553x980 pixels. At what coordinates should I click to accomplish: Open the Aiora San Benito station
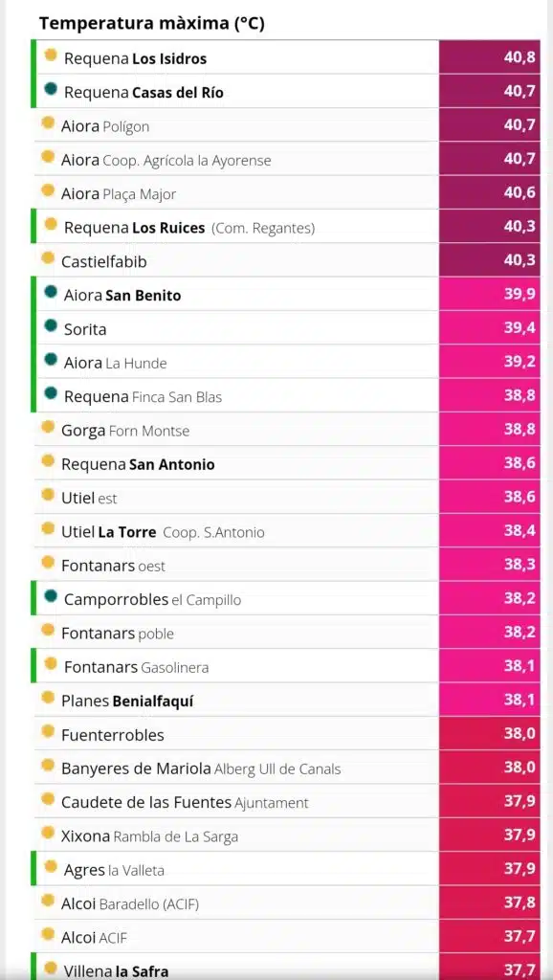pyautogui.click(x=287, y=295)
